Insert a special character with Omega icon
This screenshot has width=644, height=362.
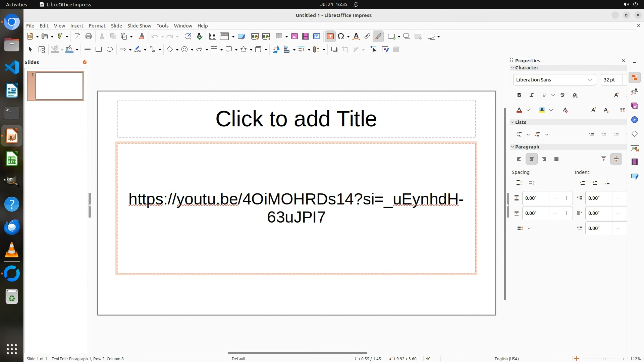[341, 37]
